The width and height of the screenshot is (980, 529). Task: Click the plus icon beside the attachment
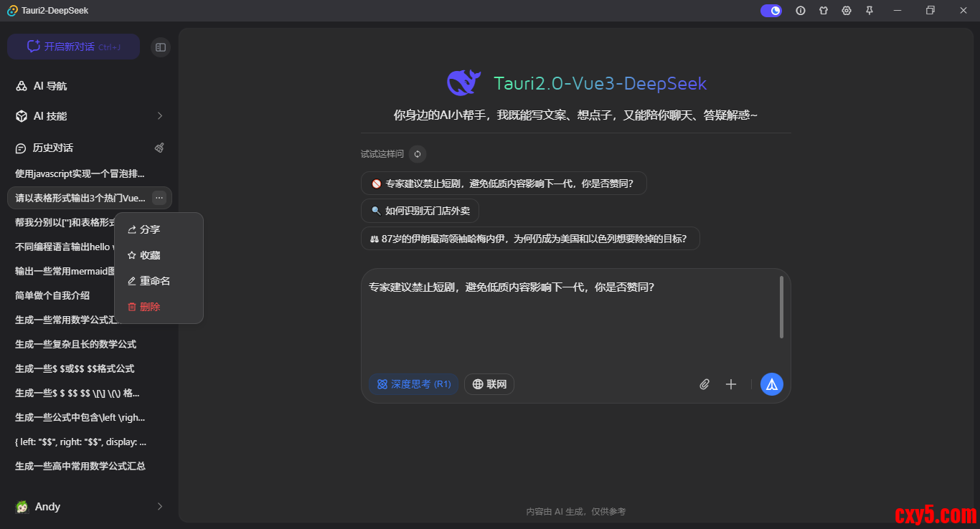(x=731, y=384)
